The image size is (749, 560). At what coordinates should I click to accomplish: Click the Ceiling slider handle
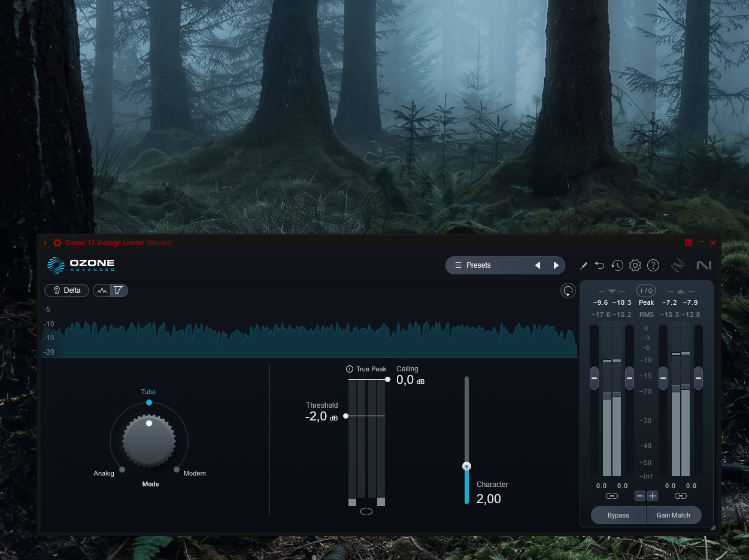tap(388, 380)
